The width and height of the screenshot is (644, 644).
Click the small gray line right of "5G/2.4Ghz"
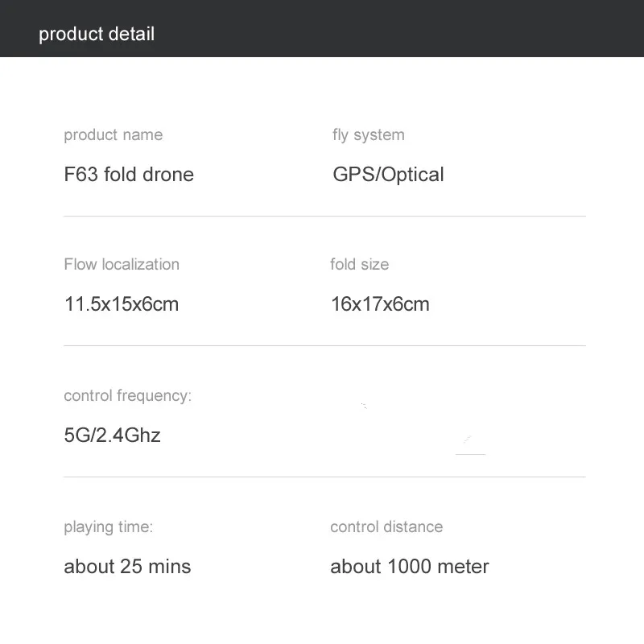pyautogui.click(x=471, y=454)
